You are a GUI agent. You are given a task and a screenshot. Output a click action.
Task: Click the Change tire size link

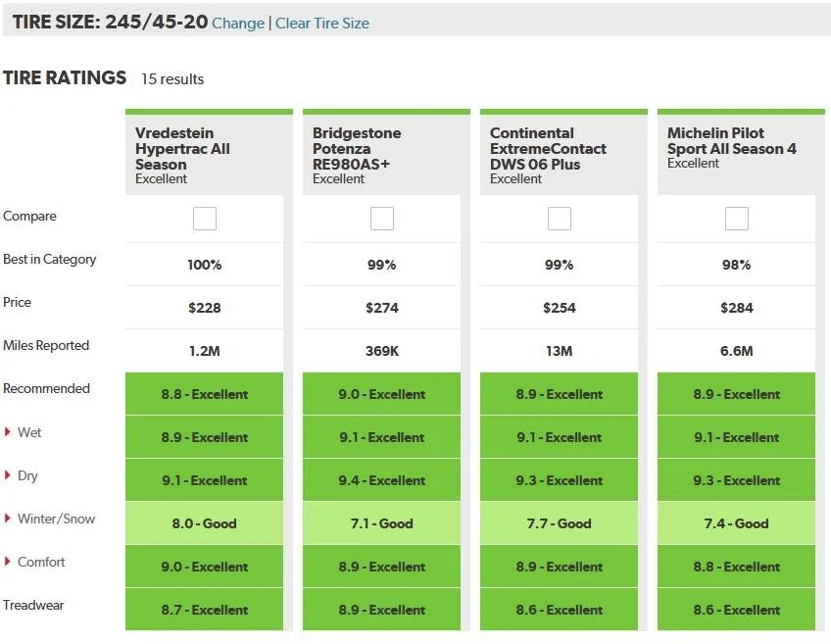click(238, 24)
